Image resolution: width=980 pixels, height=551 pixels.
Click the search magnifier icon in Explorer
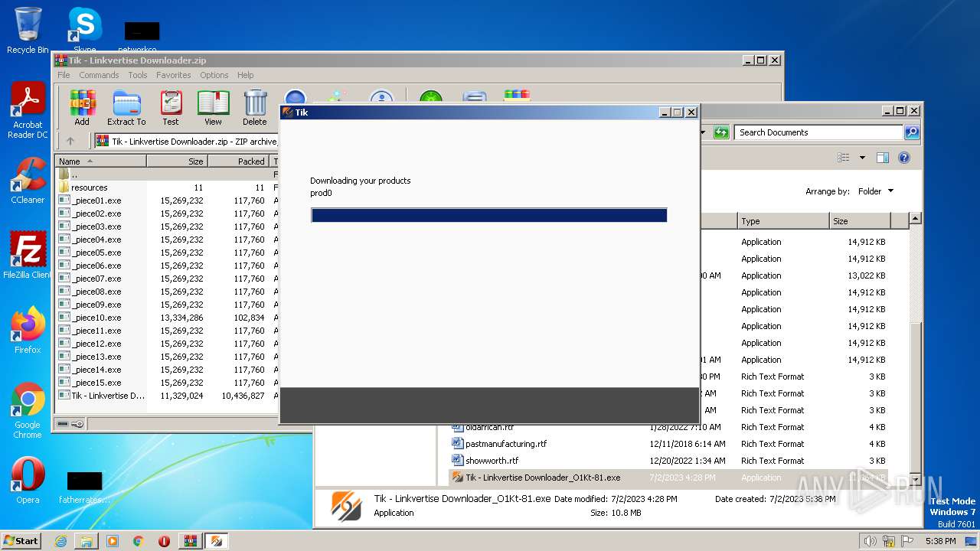[x=911, y=132]
